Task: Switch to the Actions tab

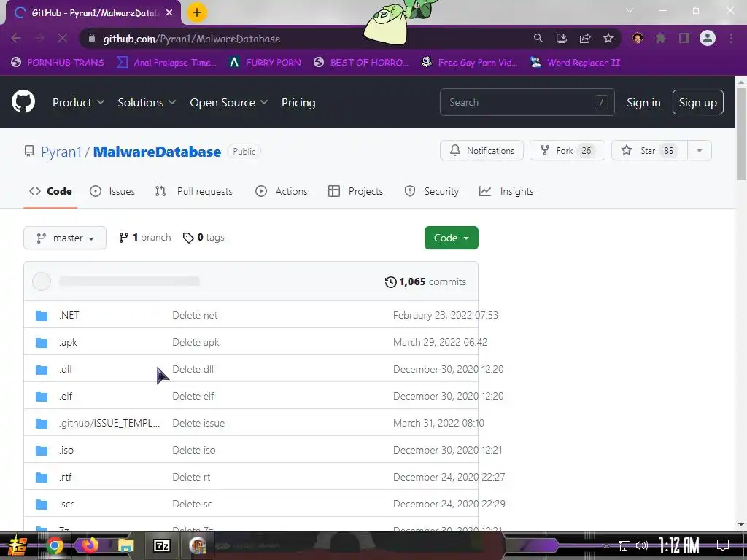Action: [x=282, y=192]
